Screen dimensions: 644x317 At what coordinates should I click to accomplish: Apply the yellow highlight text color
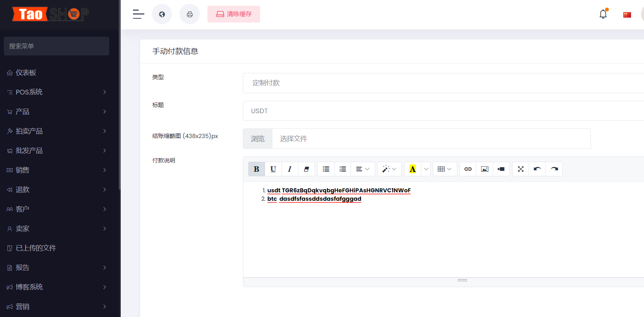pyautogui.click(x=413, y=169)
